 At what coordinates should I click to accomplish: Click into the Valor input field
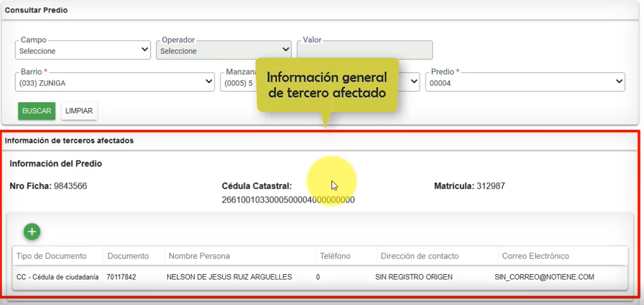click(x=364, y=51)
